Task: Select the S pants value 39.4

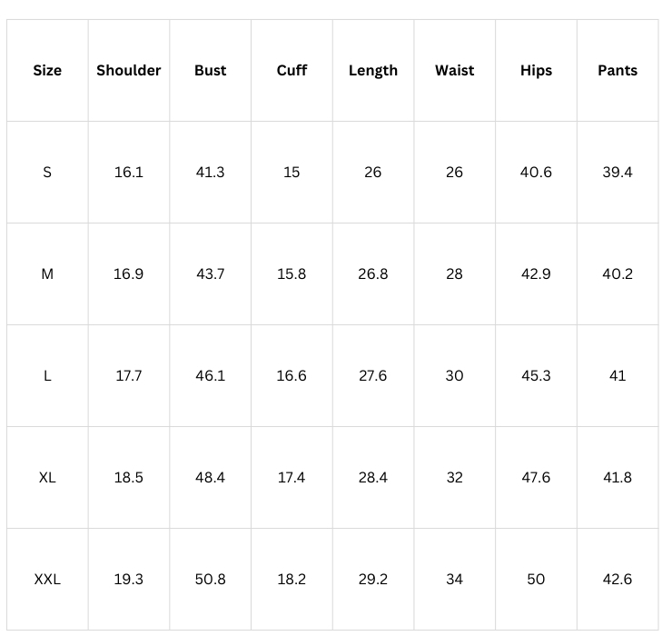Action: coord(618,172)
